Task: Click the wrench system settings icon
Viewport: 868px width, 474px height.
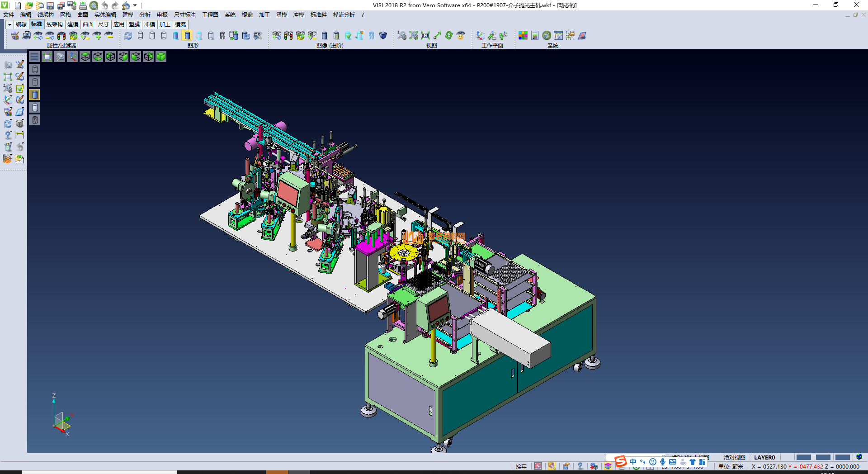Action: pos(547,35)
